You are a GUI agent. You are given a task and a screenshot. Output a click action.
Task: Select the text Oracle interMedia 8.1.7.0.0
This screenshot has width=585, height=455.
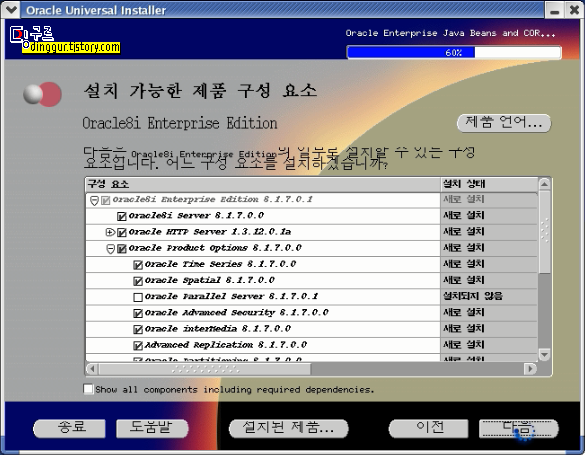(218, 329)
